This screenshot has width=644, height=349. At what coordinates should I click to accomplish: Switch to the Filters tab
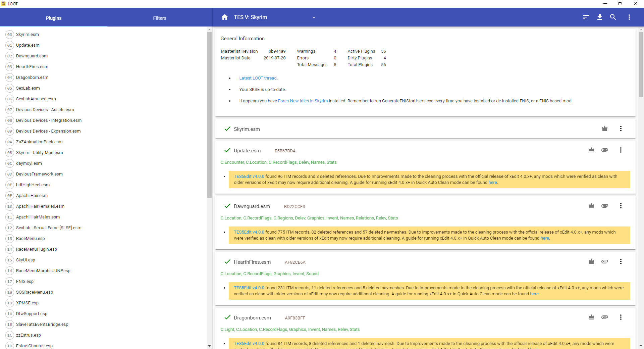click(x=160, y=18)
